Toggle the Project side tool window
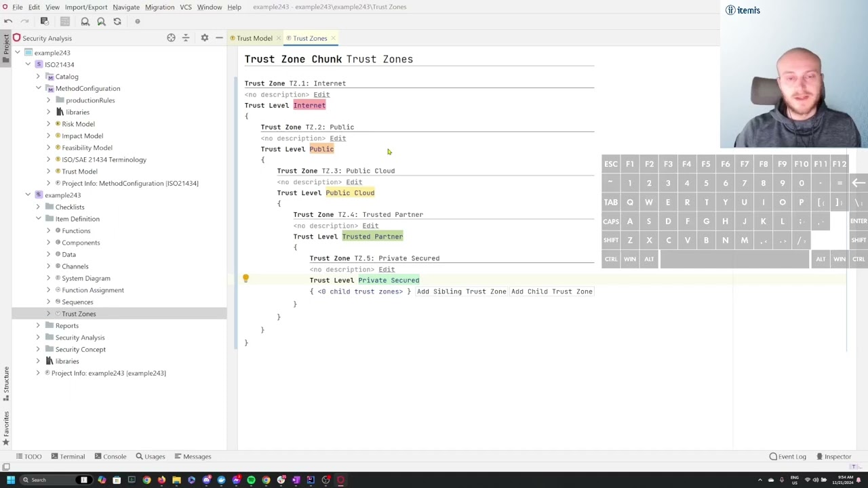Screen dimensions: 868x488 (5, 49)
